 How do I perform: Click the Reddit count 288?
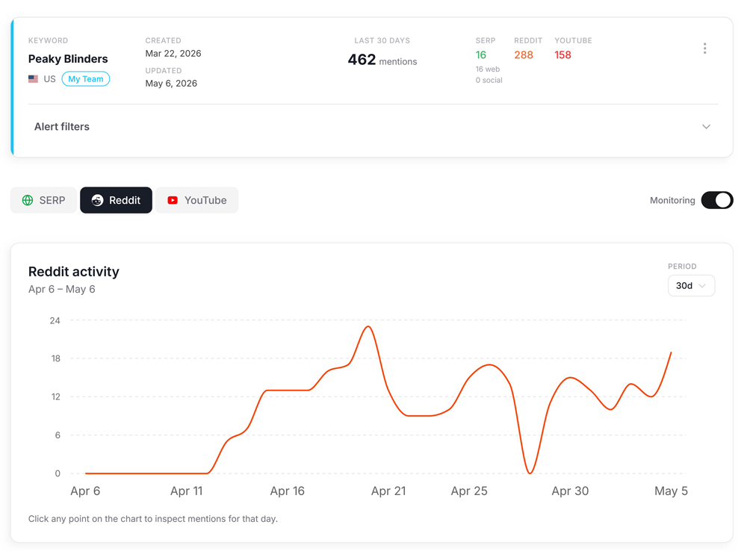click(x=524, y=55)
